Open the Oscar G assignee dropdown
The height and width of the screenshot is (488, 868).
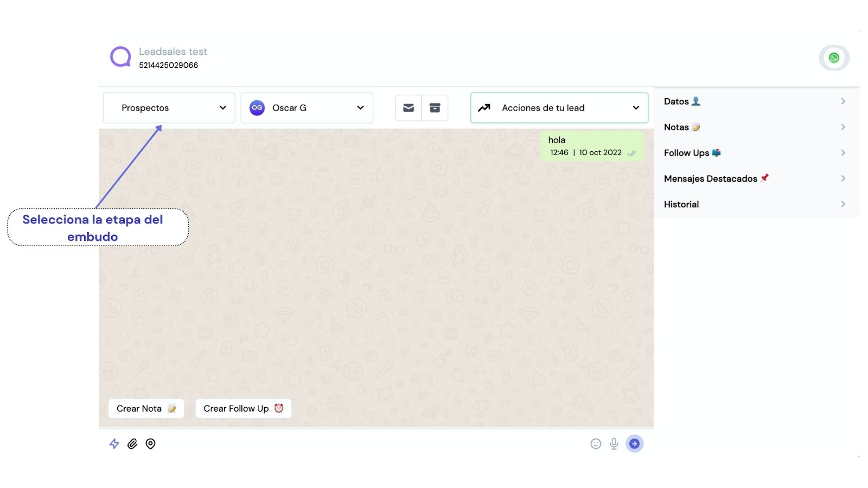click(x=307, y=108)
